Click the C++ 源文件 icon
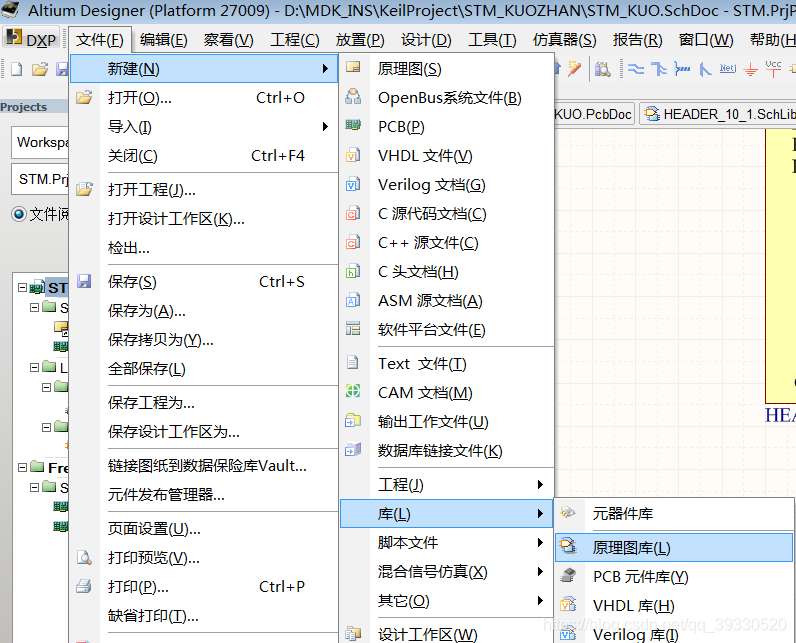Viewport: 796px width, 643px height. point(353,242)
